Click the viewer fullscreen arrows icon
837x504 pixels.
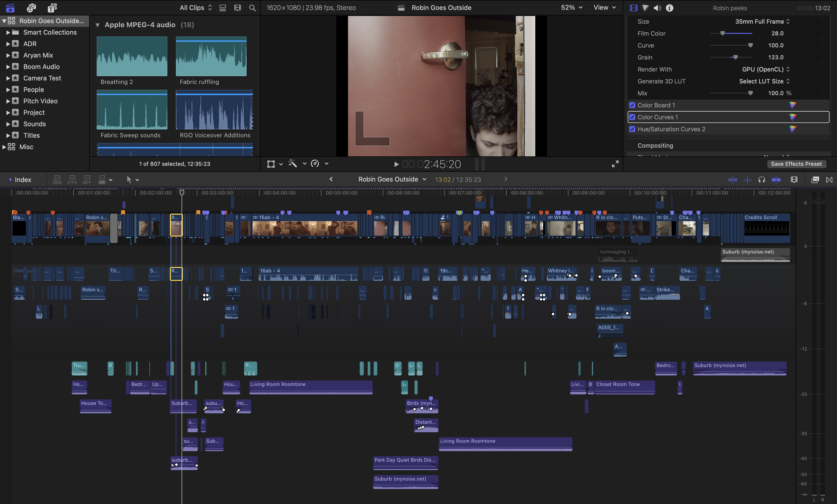[x=615, y=164]
